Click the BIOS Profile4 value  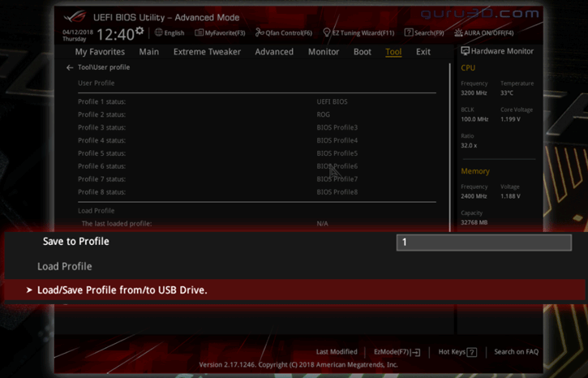(337, 140)
